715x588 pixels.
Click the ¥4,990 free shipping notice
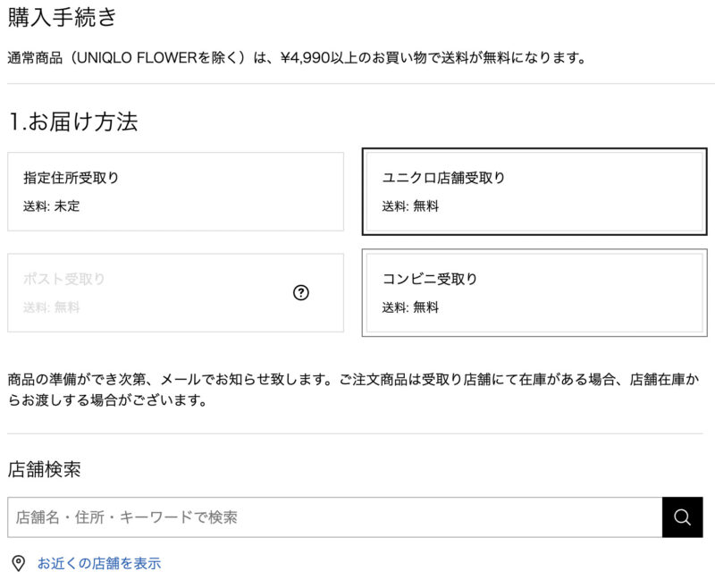pos(297,58)
